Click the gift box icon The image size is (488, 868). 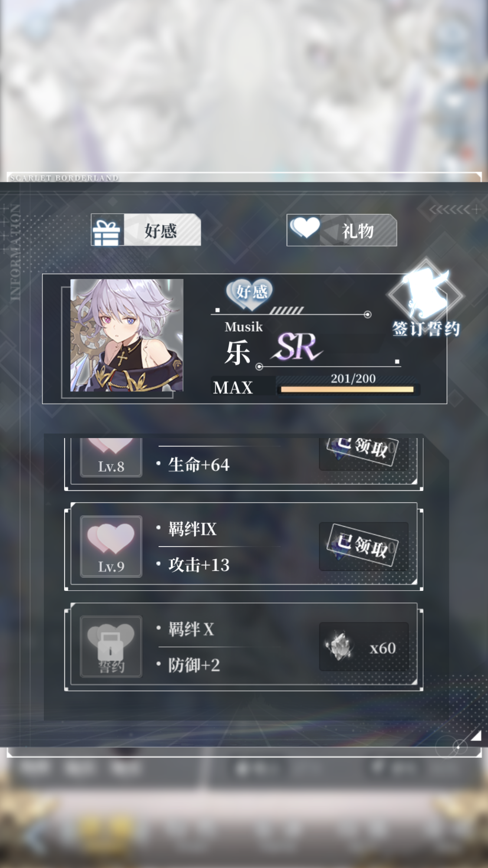pyautogui.click(x=107, y=232)
